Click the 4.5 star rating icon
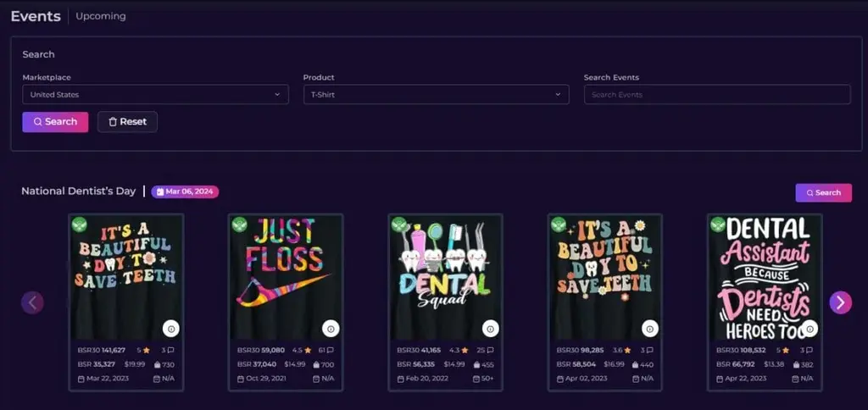868x410 pixels. pos(308,350)
